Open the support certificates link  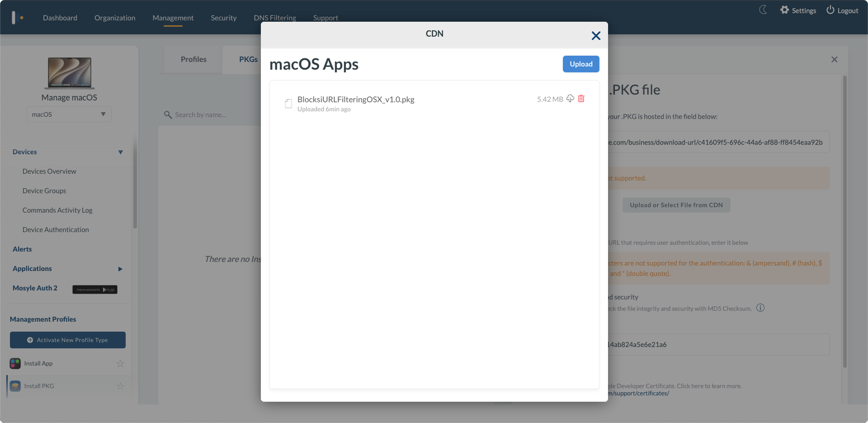[638, 394]
